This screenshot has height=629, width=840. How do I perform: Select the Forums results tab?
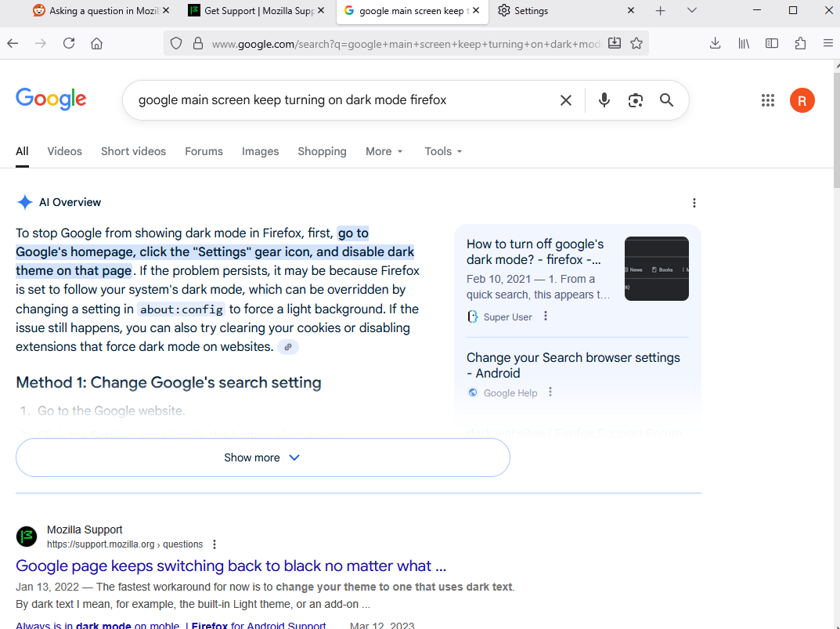(204, 152)
